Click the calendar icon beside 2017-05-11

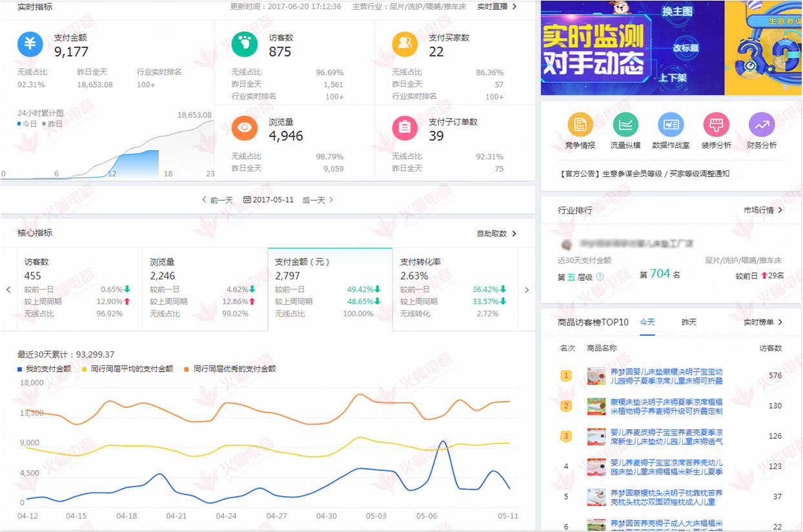[247, 200]
